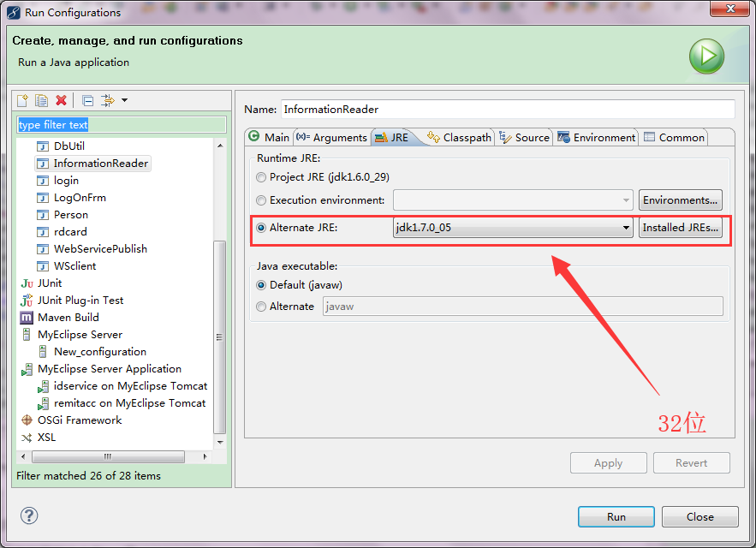Open the help question mark icon
756x548 pixels.
29,515
